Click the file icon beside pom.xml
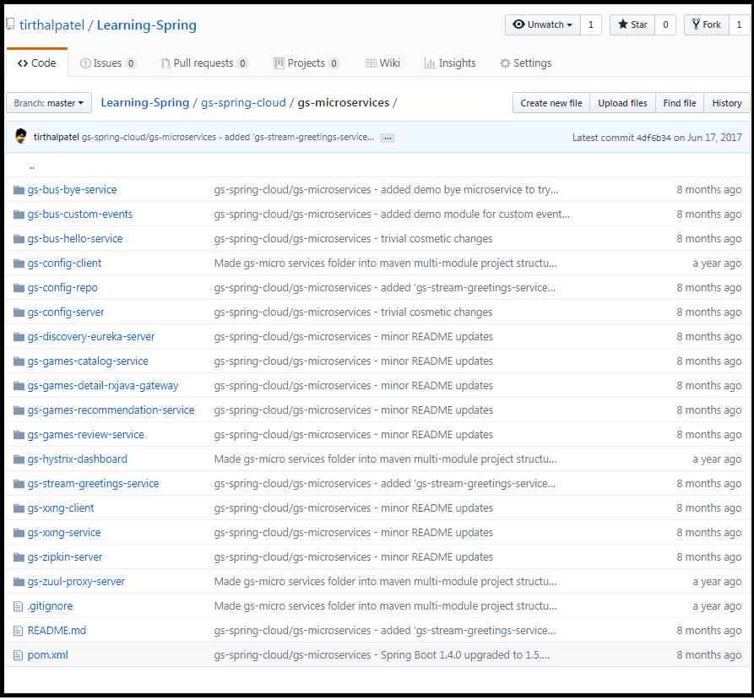This screenshot has width=754, height=700. coord(19,654)
